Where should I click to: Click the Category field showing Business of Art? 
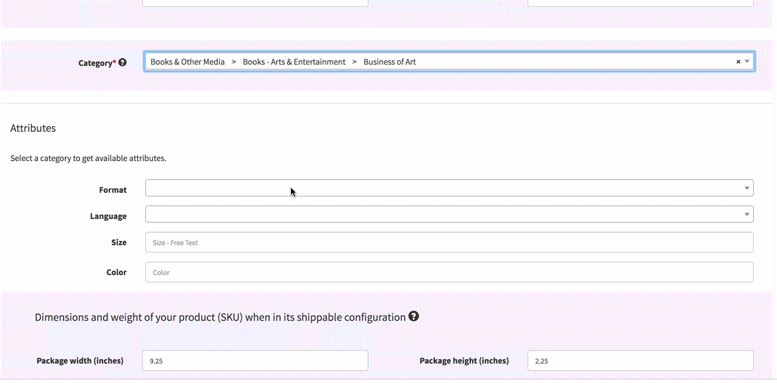tap(449, 61)
